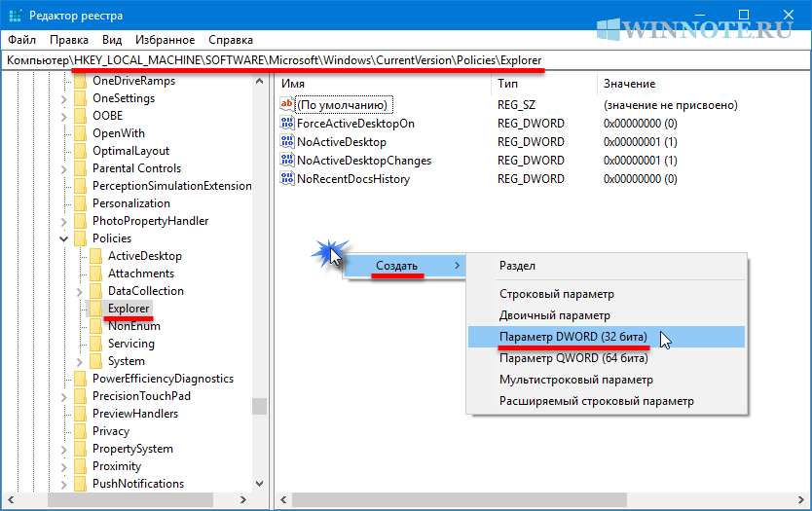Select the PushNotifications tree item
Image resolution: width=812 pixels, height=511 pixels.
[x=138, y=484]
